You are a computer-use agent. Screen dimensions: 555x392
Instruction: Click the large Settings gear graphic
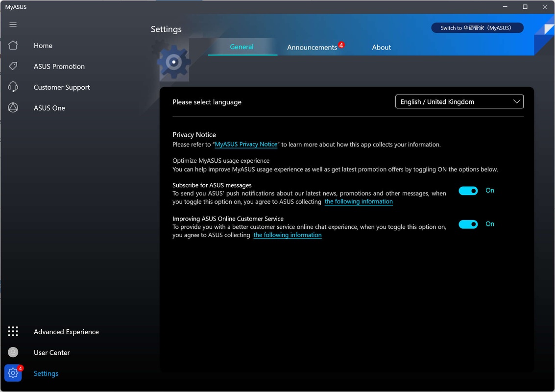pyautogui.click(x=174, y=62)
